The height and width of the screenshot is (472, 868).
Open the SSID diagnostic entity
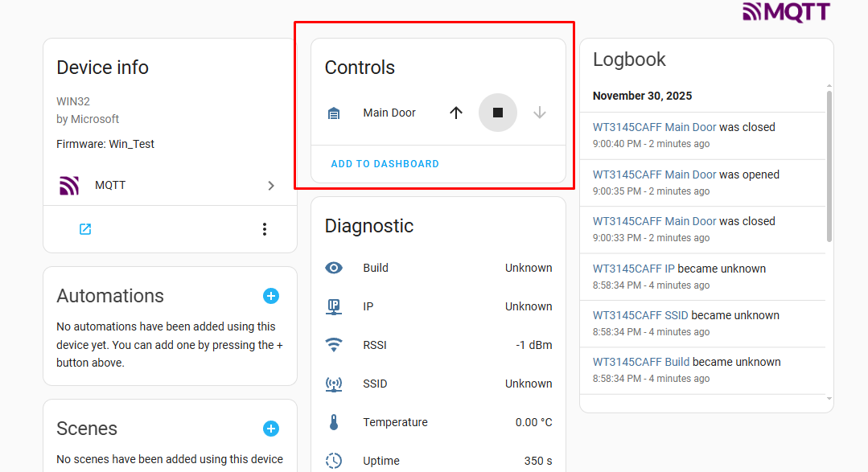click(438, 384)
